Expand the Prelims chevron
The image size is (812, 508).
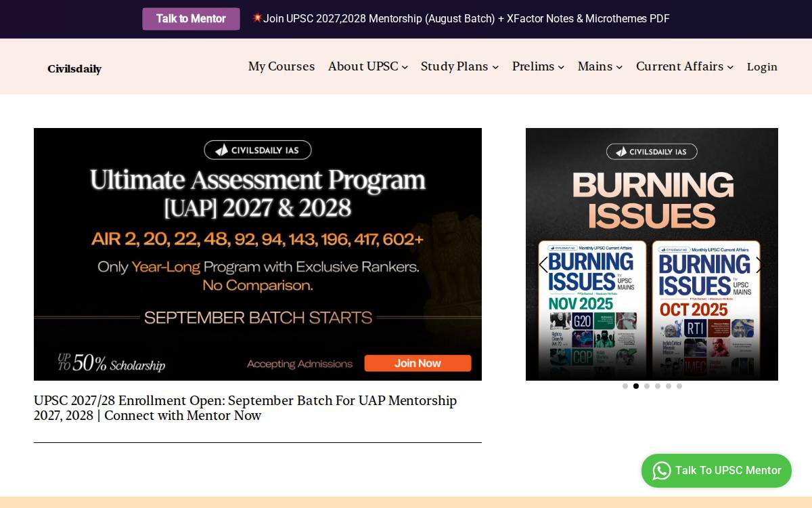(x=561, y=67)
